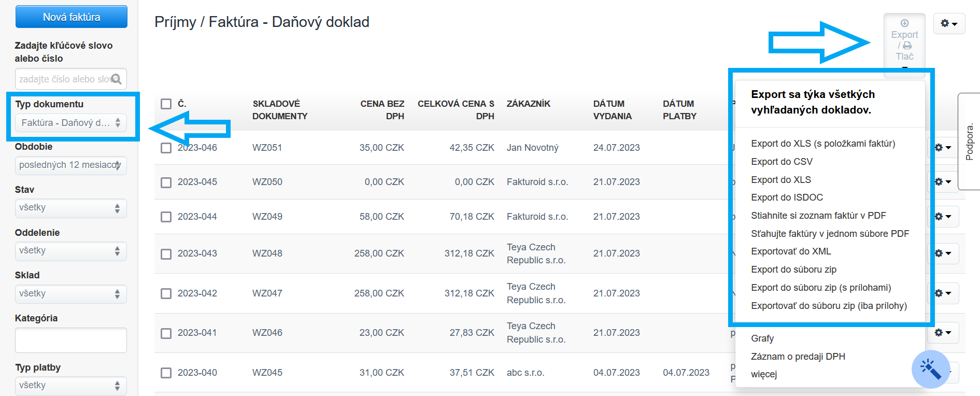Open the top-right settings gear menu
980x396 pixels.
click(949, 23)
